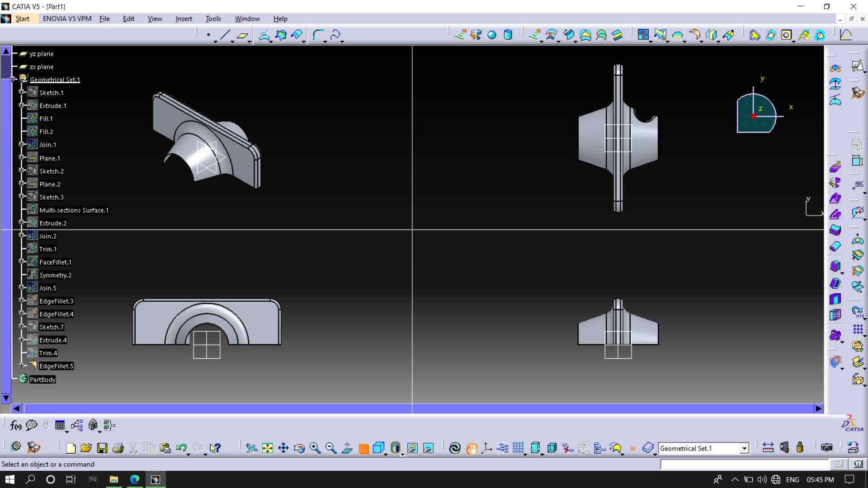This screenshot has width=868, height=488.
Task: Open Microsoft Edge from the taskbar
Action: (135, 479)
